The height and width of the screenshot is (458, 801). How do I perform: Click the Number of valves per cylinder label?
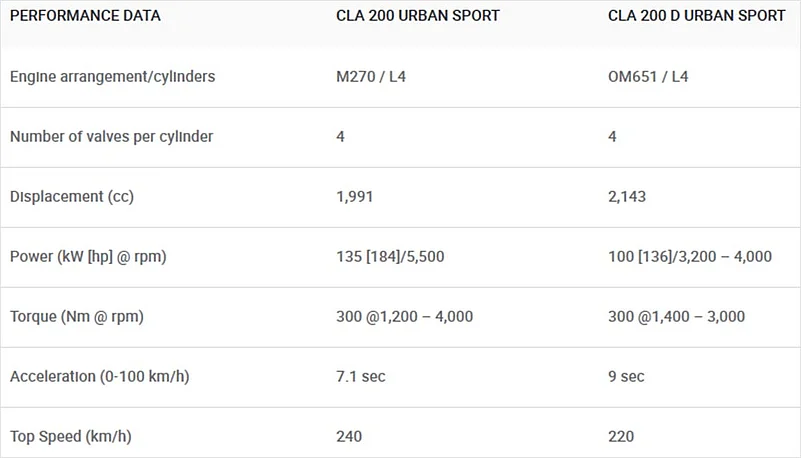point(111,136)
